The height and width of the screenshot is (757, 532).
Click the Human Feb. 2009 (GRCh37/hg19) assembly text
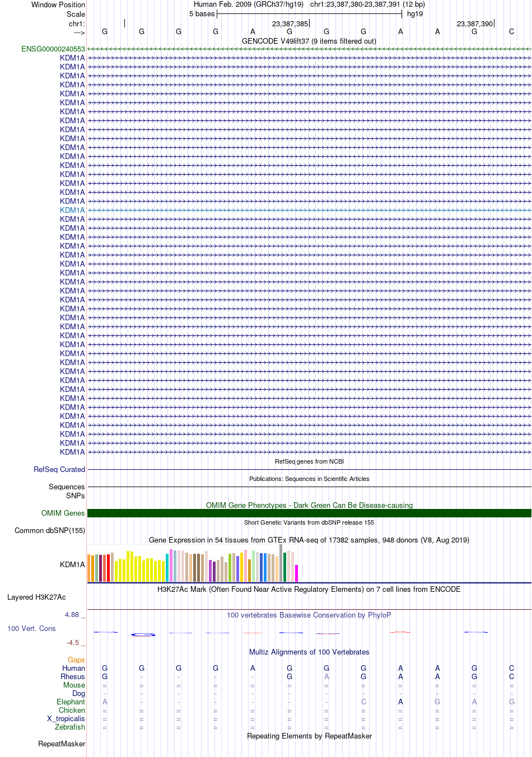coord(249,4)
